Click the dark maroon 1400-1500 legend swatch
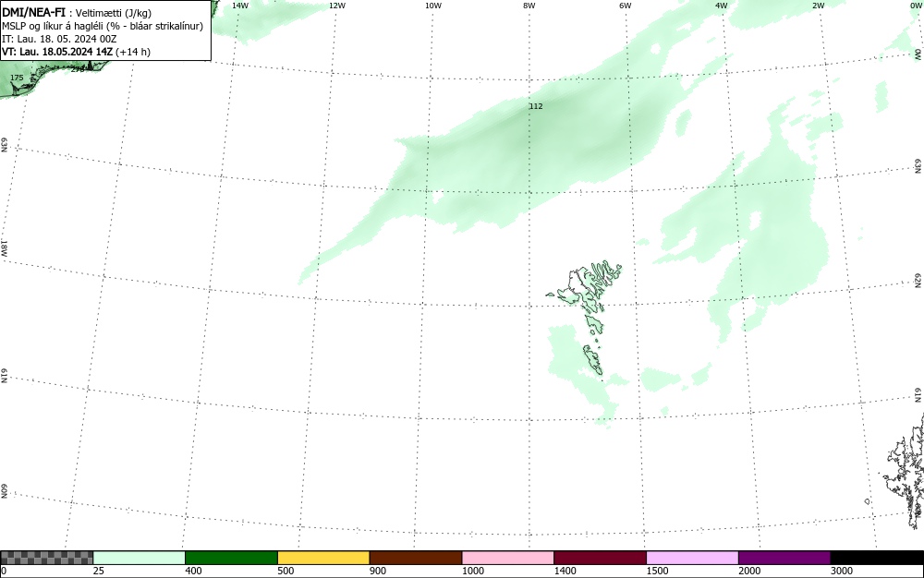Viewport: 924px width, 578px height. [x=600, y=558]
